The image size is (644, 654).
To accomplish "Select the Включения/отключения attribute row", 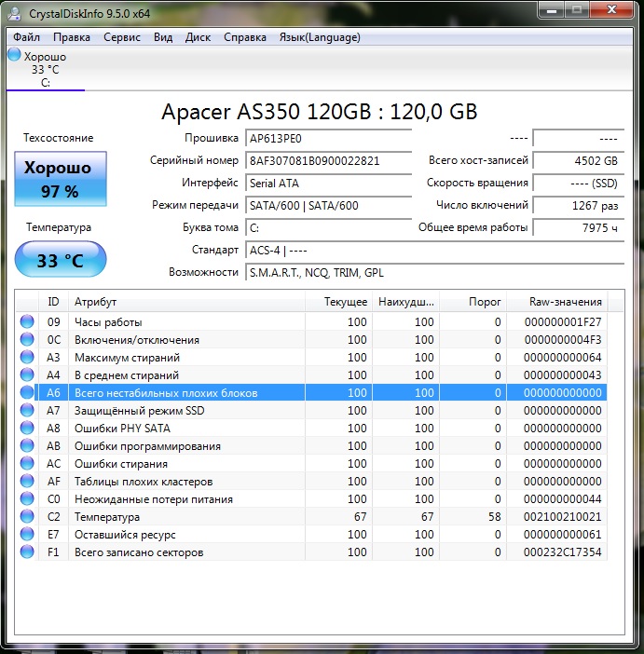I will (x=311, y=339).
